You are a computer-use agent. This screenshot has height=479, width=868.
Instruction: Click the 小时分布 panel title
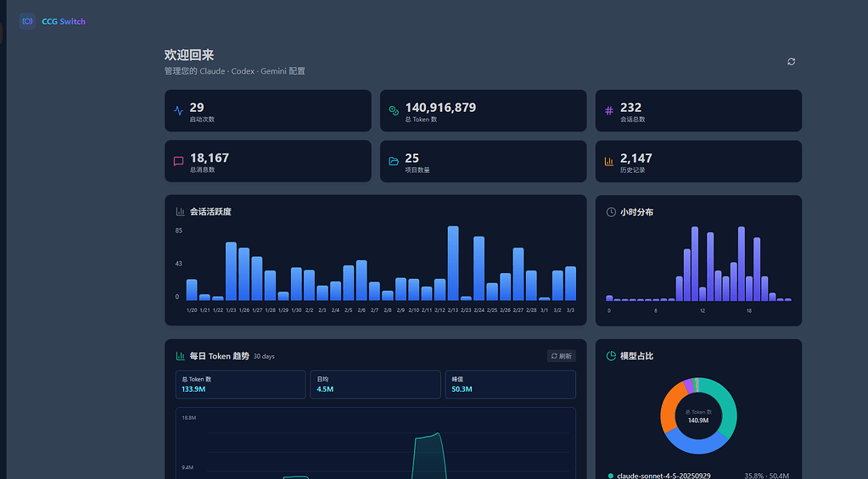[x=636, y=213]
